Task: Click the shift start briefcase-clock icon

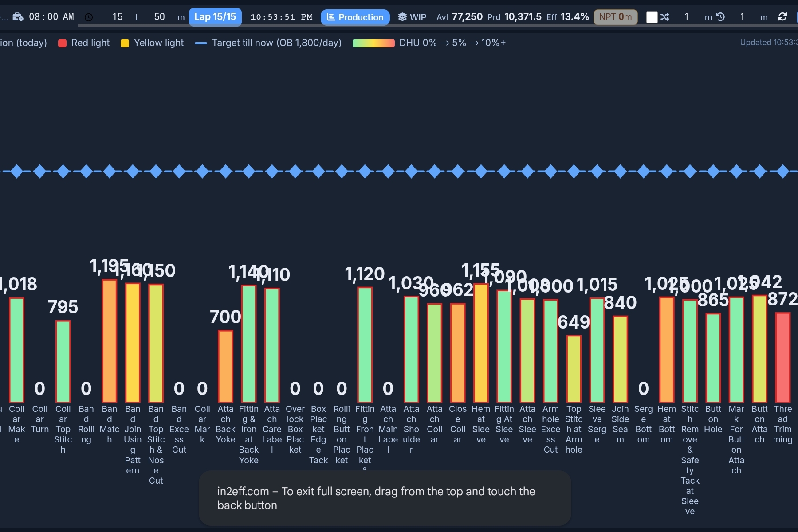Action: 18,17
